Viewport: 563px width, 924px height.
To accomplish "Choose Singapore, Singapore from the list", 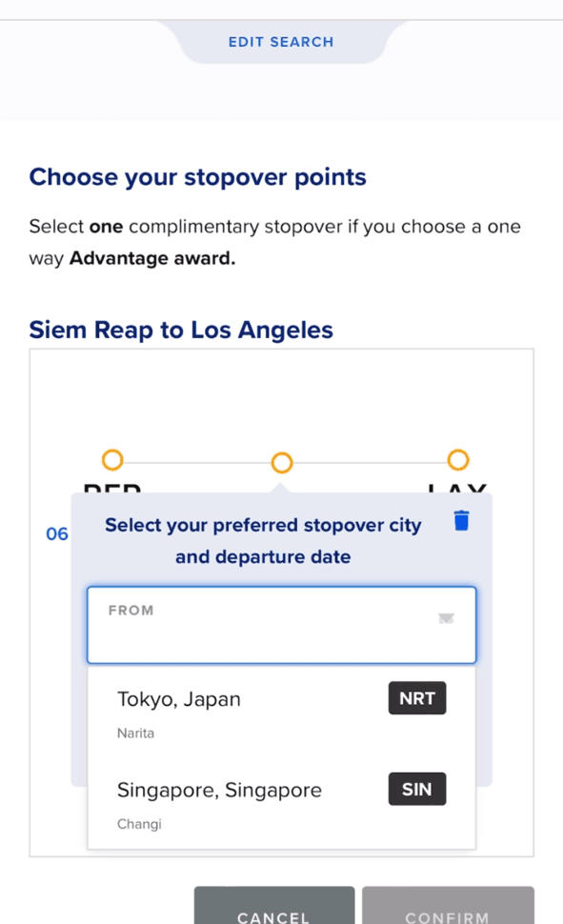I will pos(282,803).
